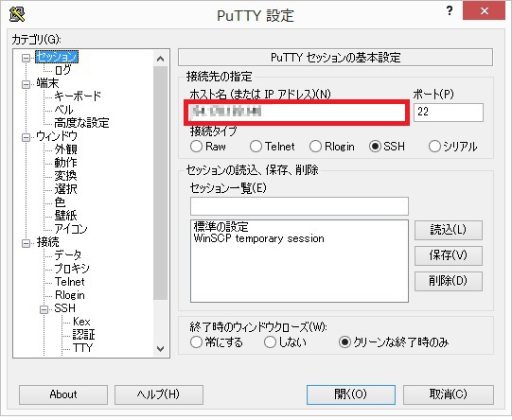Image resolution: width=512 pixels, height=420 pixels.
Task: Open the 色 category
Action: pyautogui.click(x=60, y=202)
